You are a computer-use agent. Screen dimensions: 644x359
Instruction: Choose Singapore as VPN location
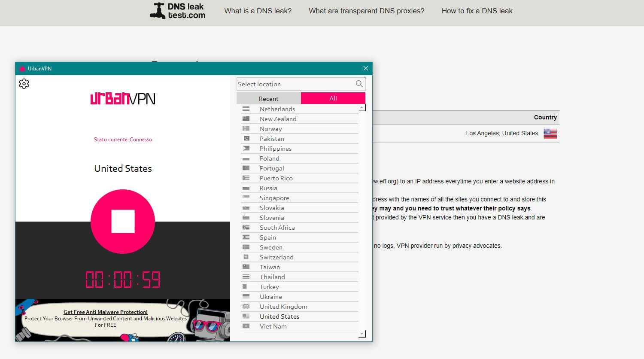pyautogui.click(x=300, y=198)
